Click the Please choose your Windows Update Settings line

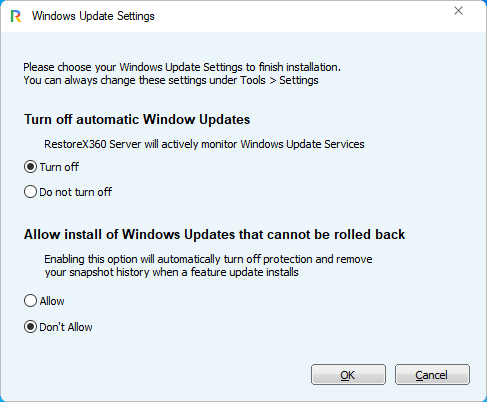click(x=182, y=67)
